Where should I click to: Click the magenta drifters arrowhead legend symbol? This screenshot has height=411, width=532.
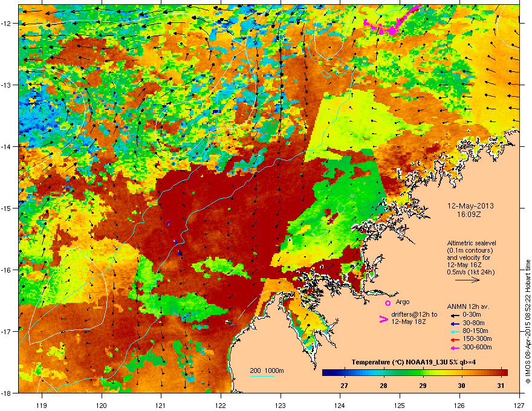pos(383,319)
